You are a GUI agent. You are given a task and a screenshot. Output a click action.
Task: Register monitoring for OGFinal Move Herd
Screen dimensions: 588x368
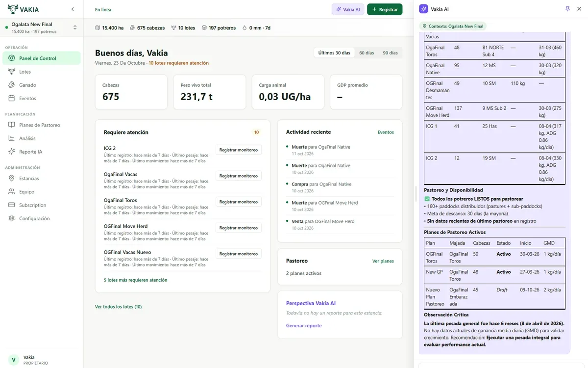click(239, 228)
